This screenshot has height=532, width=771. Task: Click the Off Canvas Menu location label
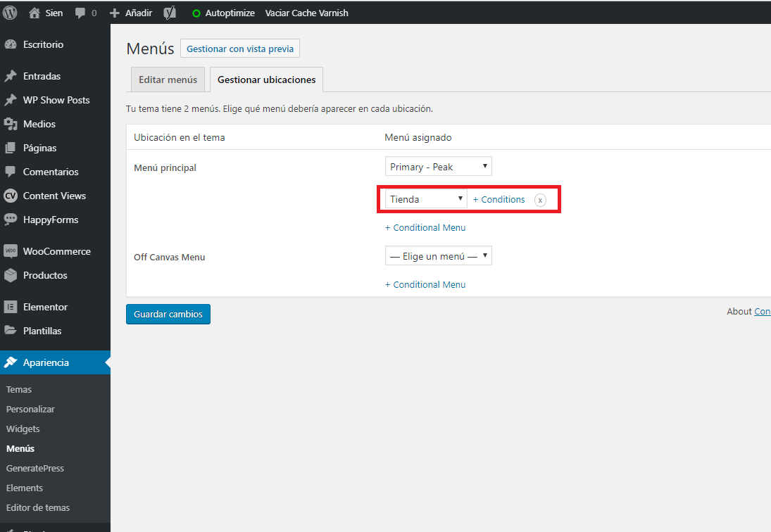[169, 257]
